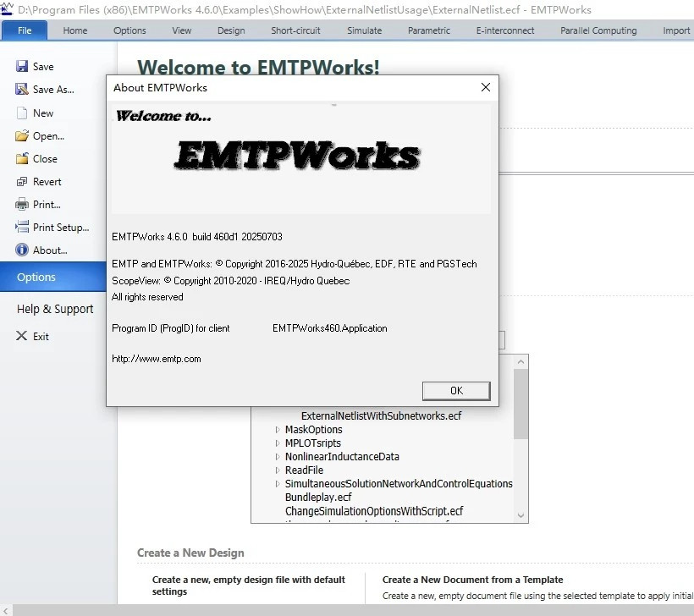Click the examples list scroll up arrow
This screenshot has width=694, height=616.
(x=521, y=362)
